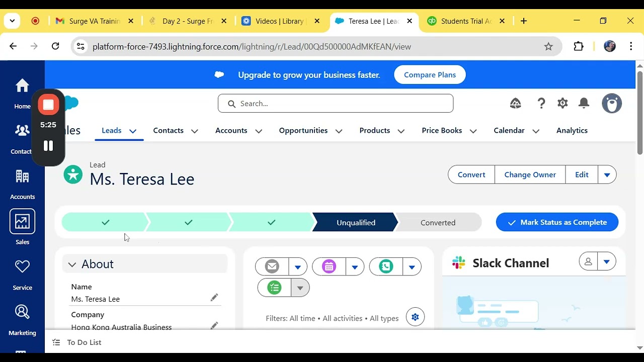Open the notifications bell
This screenshot has width=644, height=362.
click(x=584, y=104)
